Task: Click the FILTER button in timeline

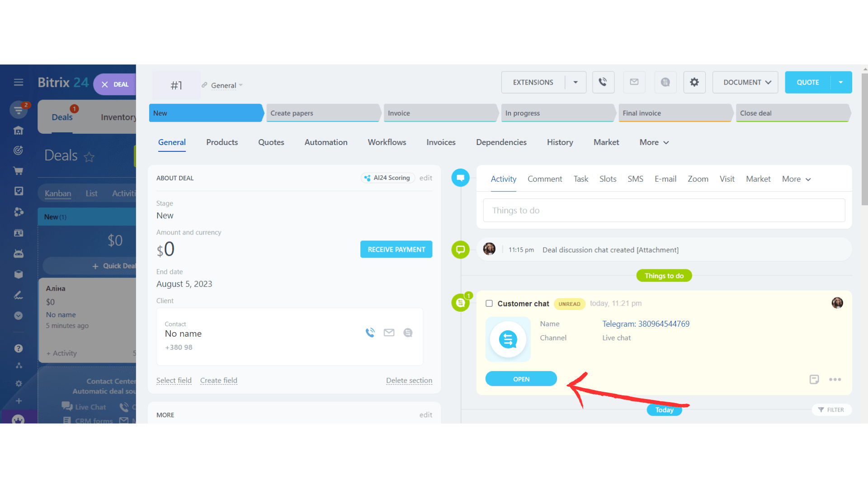Action: [832, 410]
